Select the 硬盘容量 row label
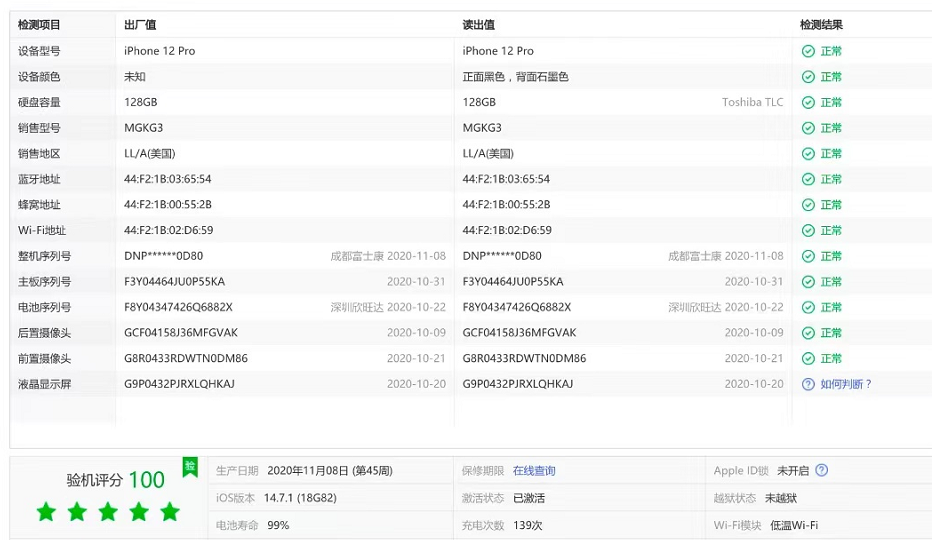Image resolution: width=932 pixels, height=540 pixels. (39, 102)
